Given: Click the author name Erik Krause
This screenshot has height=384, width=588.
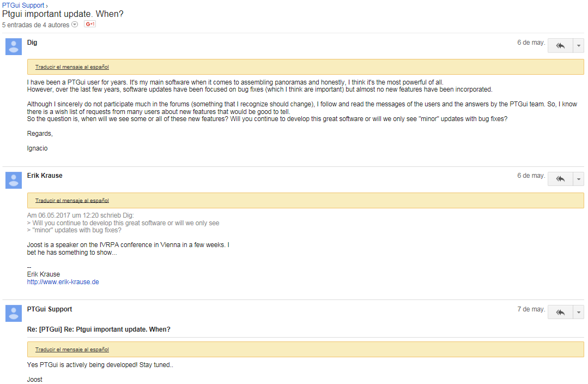Looking at the screenshot, I should click(x=45, y=176).
